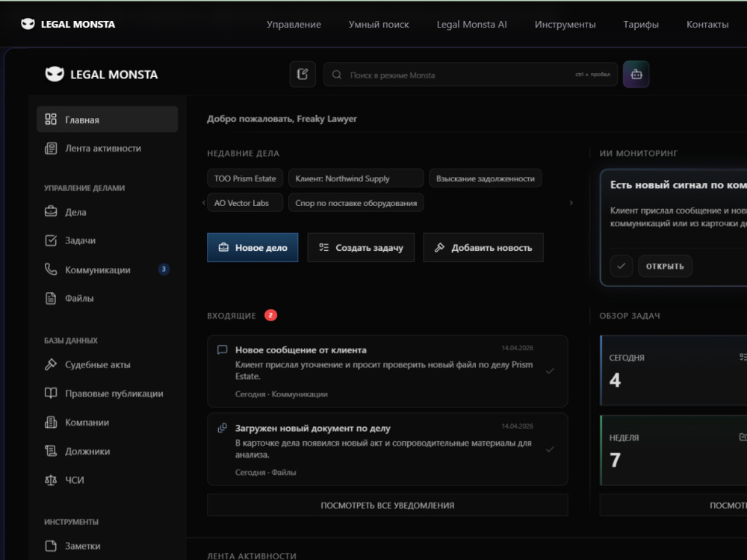Screen dimensions: 747x560
Task: Open recent case АО Vector Labs
Action: tap(245, 202)
